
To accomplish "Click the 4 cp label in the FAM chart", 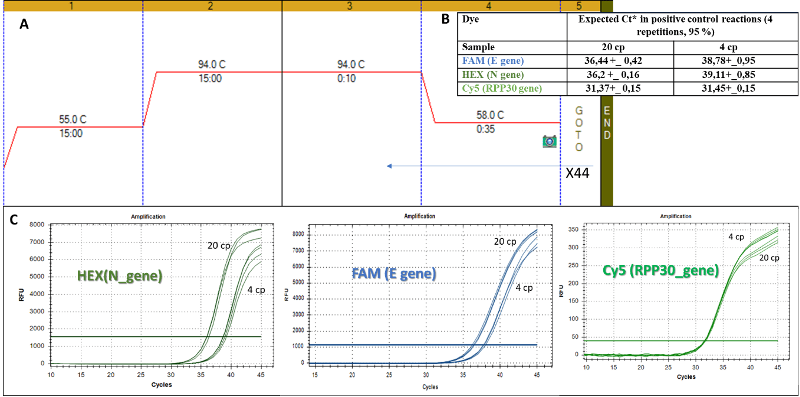I will point(523,288).
